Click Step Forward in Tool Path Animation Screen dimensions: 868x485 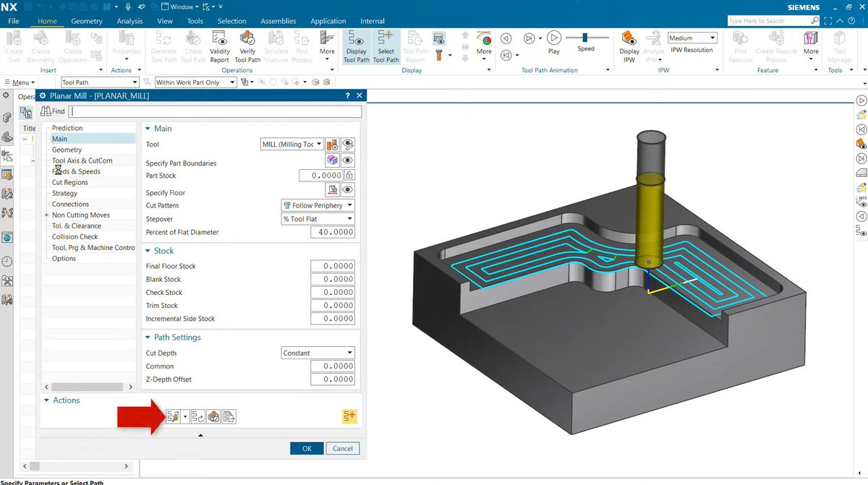pyautogui.click(x=529, y=38)
